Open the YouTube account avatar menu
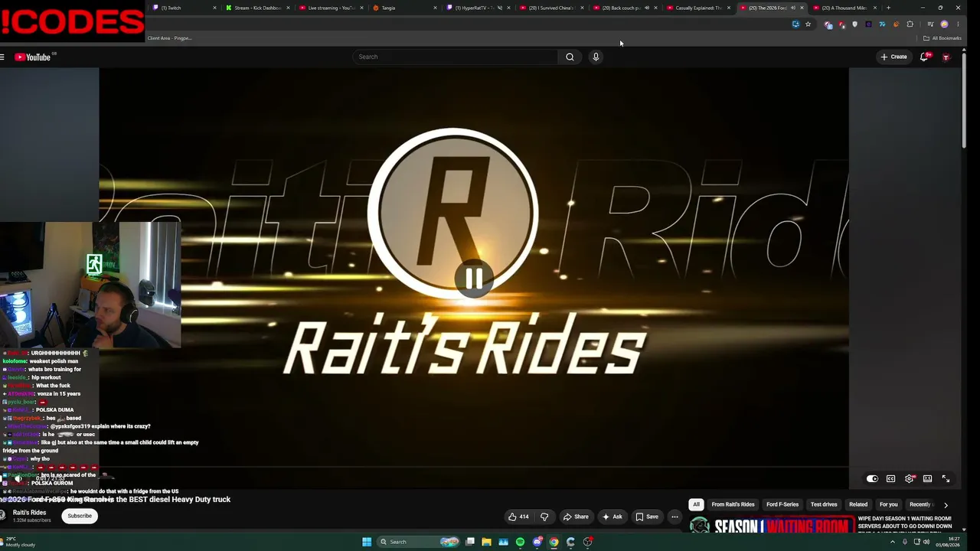Image resolution: width=980 pixels, height=551 pixels. point(946,57)
